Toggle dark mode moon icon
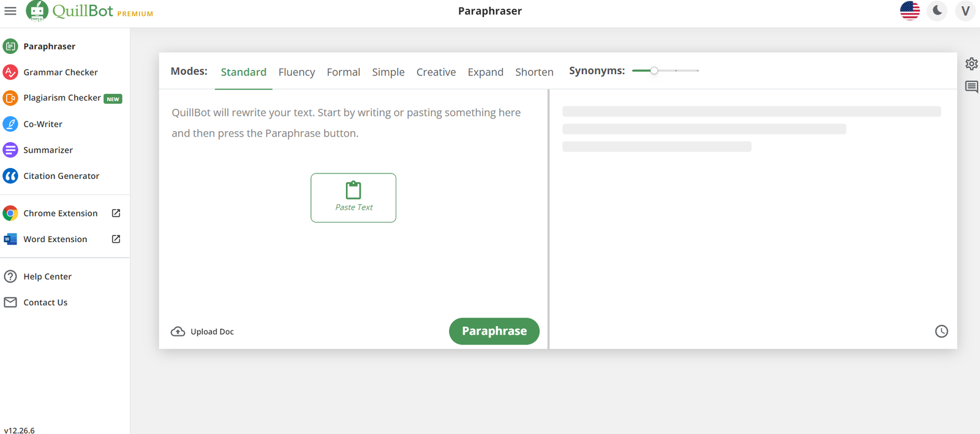 pyautogui.click(x=937, y=10)
